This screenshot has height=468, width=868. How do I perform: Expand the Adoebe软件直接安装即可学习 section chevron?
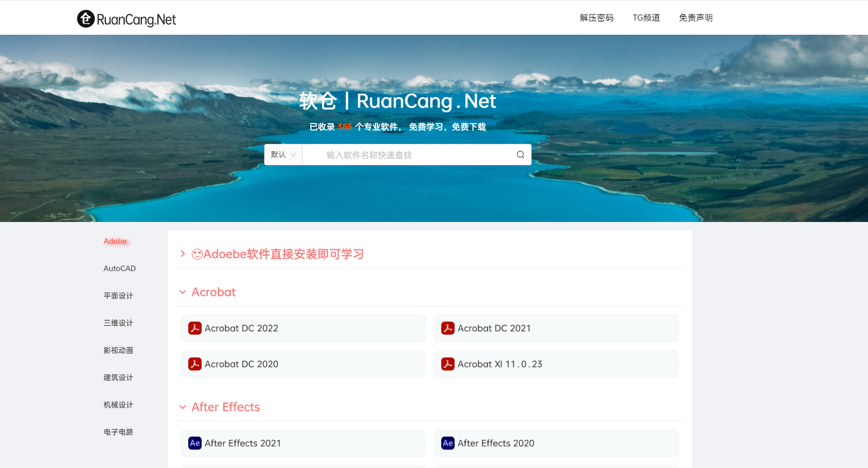(182, 254)
